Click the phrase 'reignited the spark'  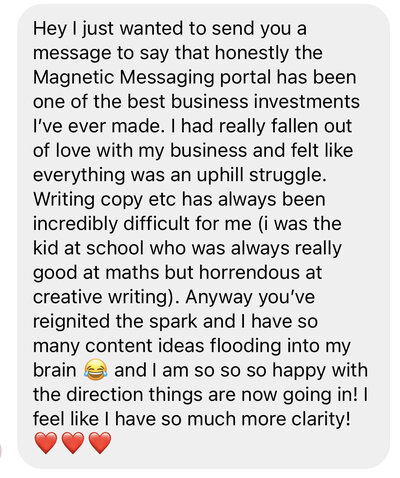click(115, 321)
